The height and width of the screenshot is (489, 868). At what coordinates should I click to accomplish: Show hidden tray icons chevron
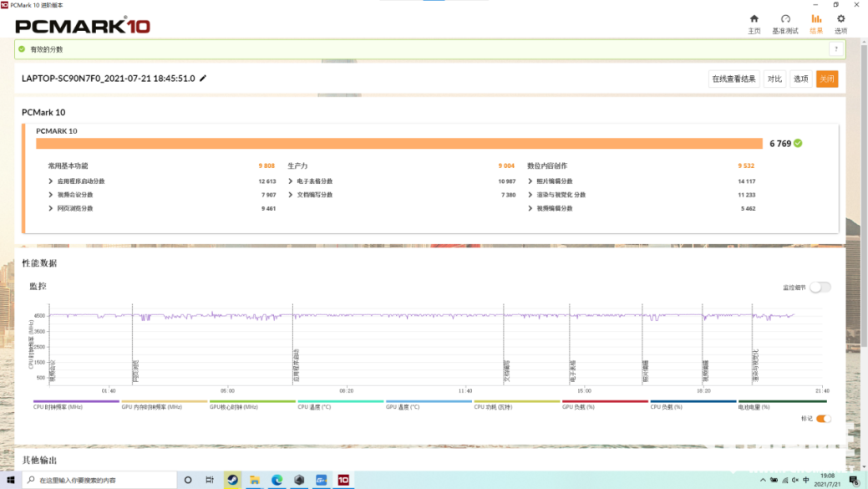point(763,480)
